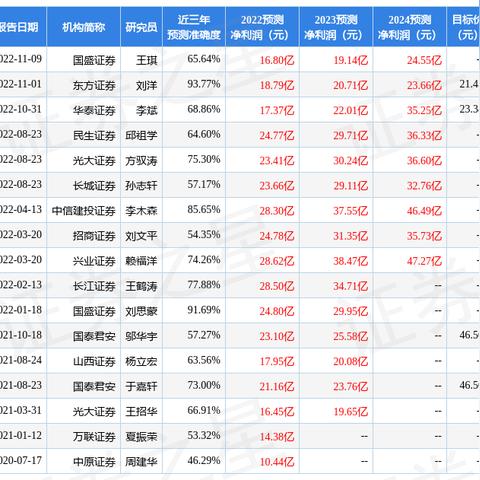Click 2022 profit value 10.44亿
This screenshot has height=480, width=480.
[x=277, y=462]
